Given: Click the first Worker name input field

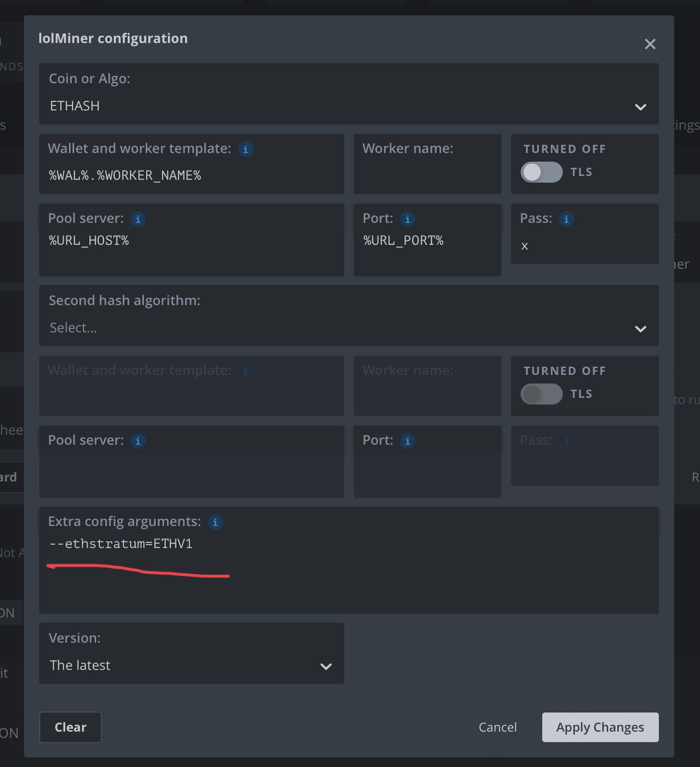Looking at the screenshot, I should pos(427,164).
